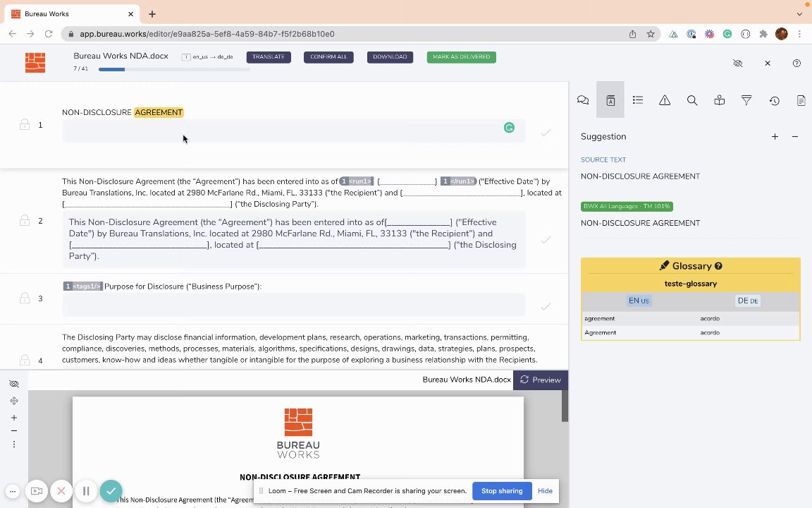812x508 pixels.
Task: Finish Loom recording with green check
Action: (111, 491)
